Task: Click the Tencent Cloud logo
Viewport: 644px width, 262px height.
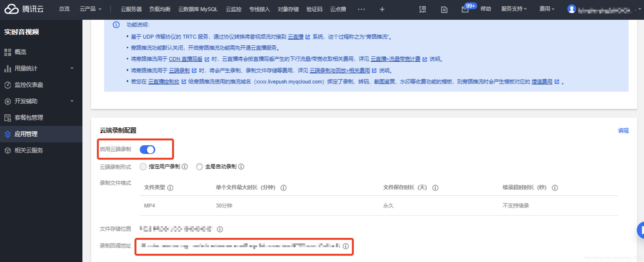Action: coord(24,9)
